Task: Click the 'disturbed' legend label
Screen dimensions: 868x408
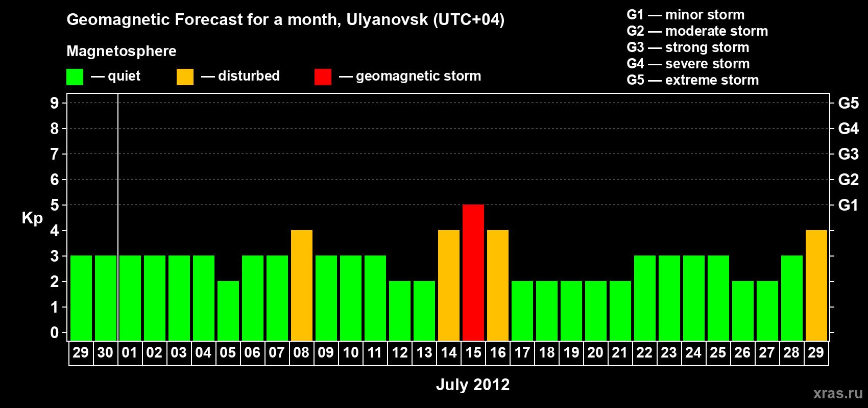Action: point(249,76)
